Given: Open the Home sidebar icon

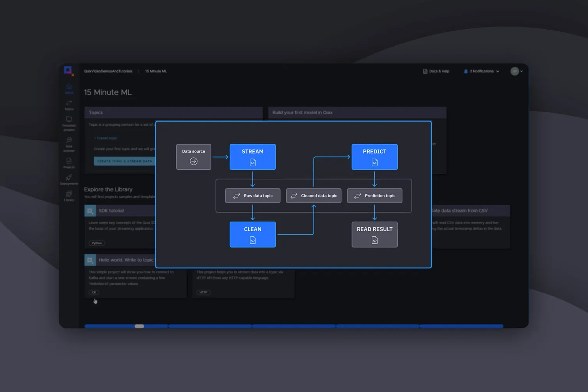Looking at the screenshot, I should 69,88.
